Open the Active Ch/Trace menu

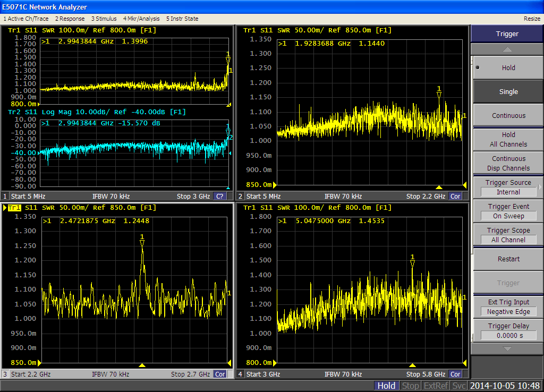[25, 19]
